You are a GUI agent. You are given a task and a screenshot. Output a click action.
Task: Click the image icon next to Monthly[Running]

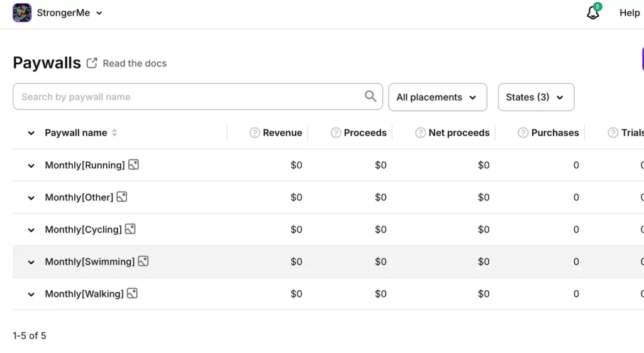click(133, 165)
